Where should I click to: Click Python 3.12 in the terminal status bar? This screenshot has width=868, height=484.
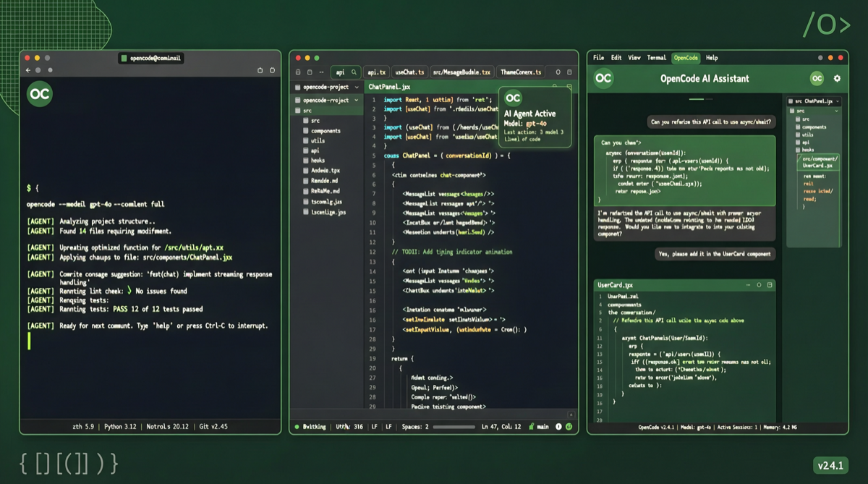click(x=119, y=427)
